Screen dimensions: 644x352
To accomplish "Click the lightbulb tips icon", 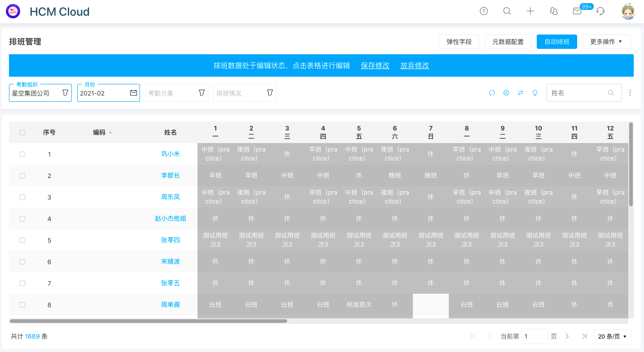I will [x=535, y=93].
